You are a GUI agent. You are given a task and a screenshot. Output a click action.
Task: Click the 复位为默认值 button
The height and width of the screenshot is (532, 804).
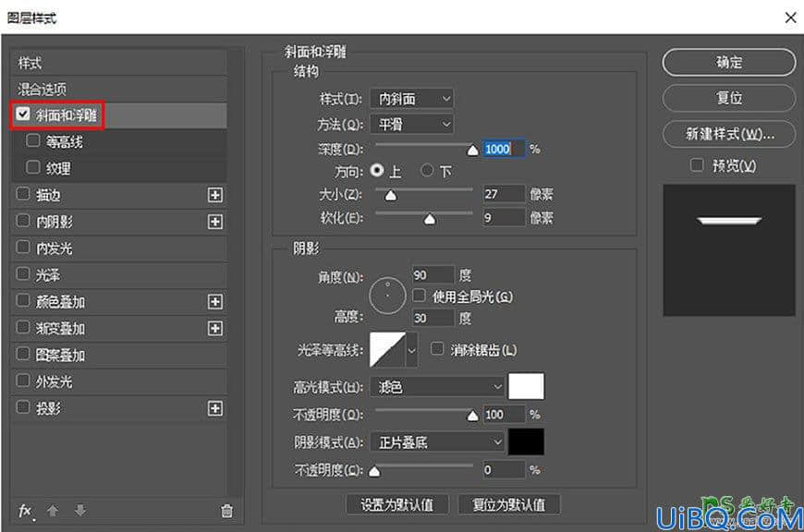(508, 505)
